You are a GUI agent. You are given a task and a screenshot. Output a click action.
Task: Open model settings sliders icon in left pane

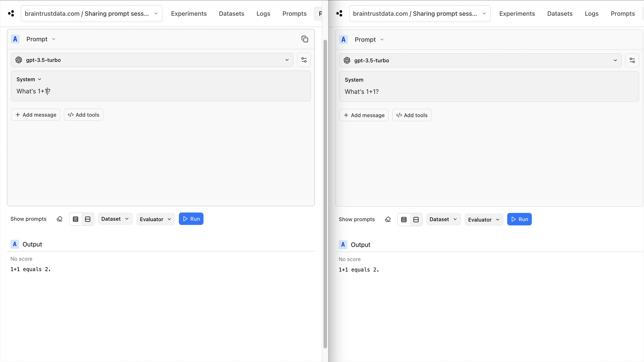click(x=304, y=60)
